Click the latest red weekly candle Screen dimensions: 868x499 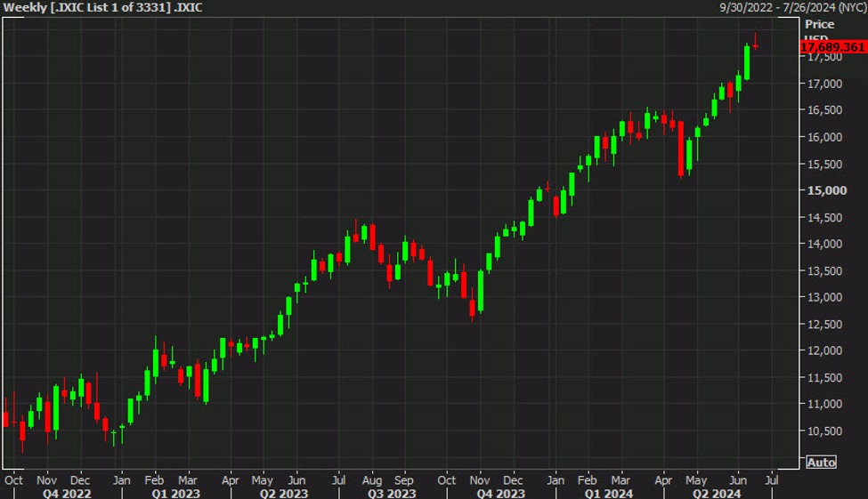(x=755, y=44)
